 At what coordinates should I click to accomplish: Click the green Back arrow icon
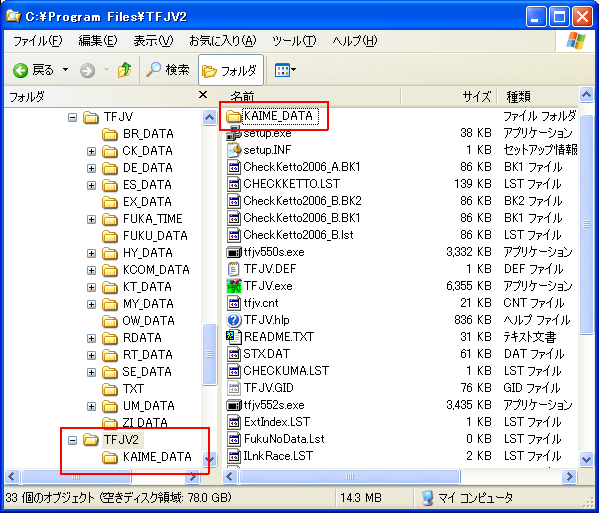(x=21, y=71)
